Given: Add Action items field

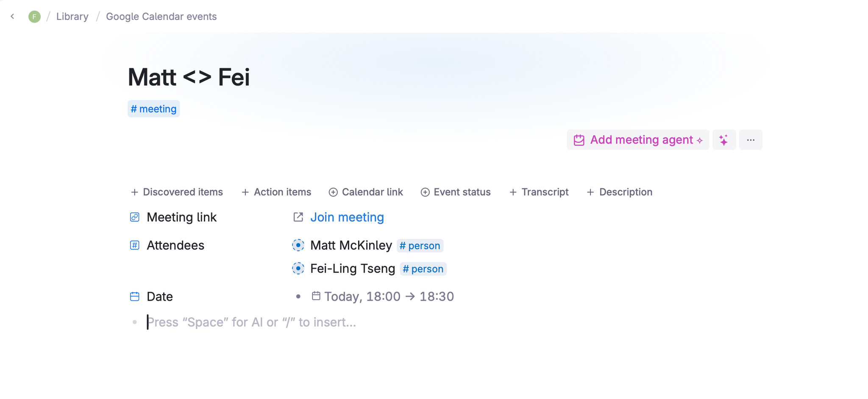Looking at the screenshot, I should pyautogui.click(x=276, y=192).
